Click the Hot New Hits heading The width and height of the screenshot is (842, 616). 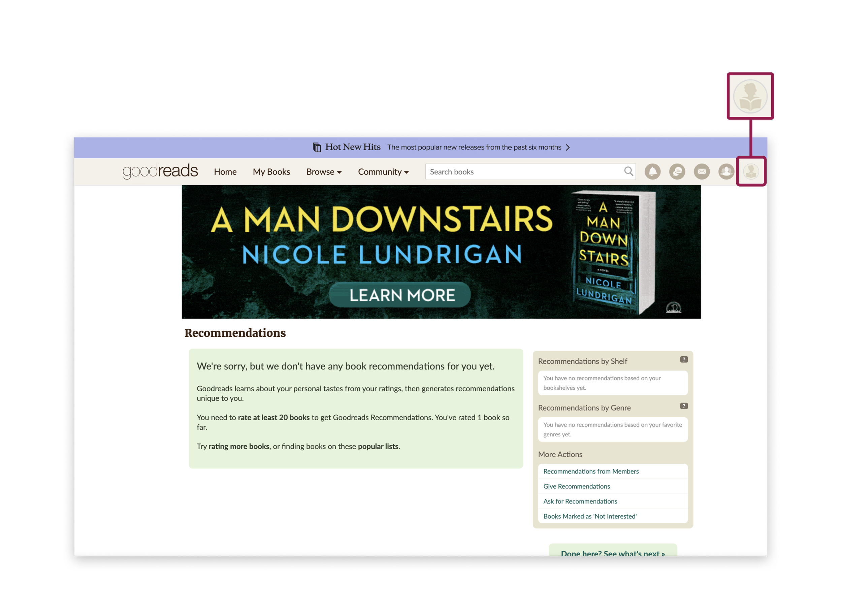coord(352,147)
